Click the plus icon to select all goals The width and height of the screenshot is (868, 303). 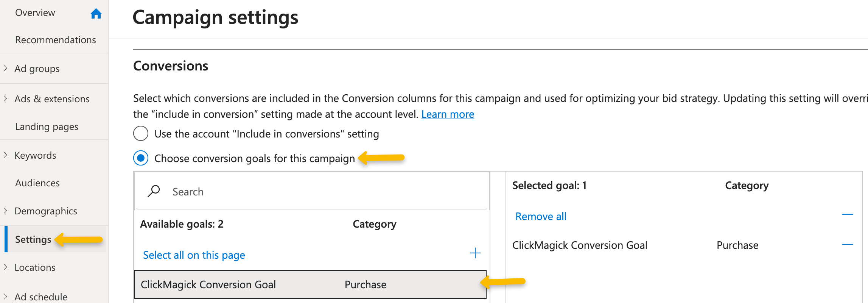point(475,253)
